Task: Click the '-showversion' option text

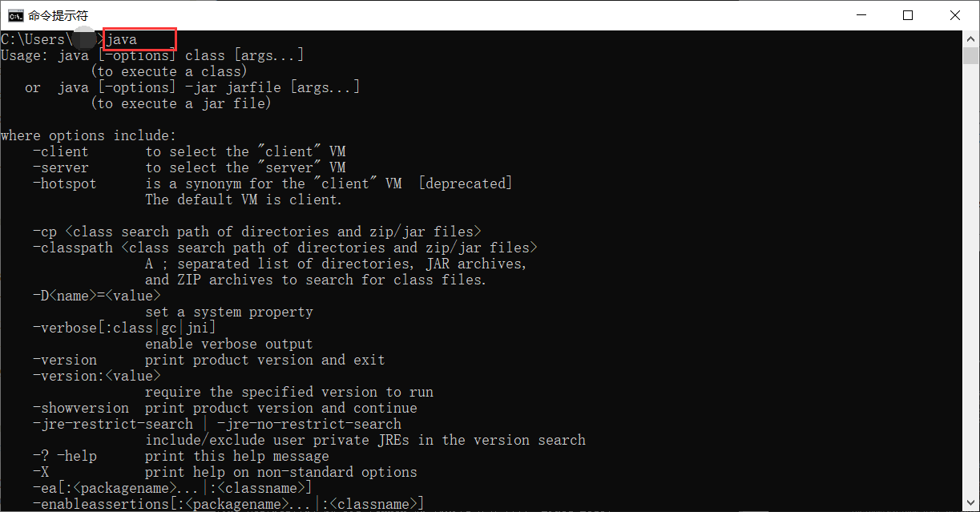Action: [x=81, y=408]
